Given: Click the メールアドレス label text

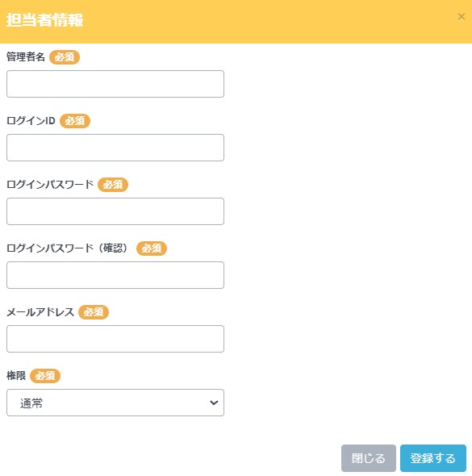Looking at the screenshot, I should (x=40, y=311).
